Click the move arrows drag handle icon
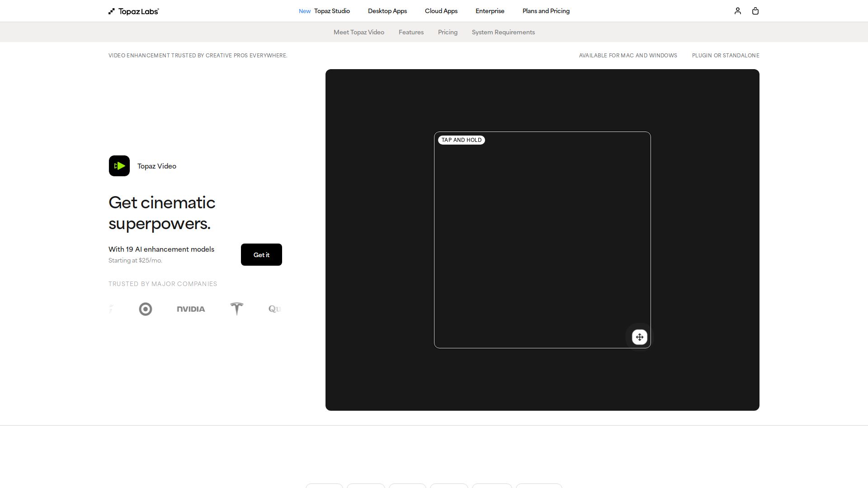The width and height of the screenshot is (868, 488). (x=639, y=337)
